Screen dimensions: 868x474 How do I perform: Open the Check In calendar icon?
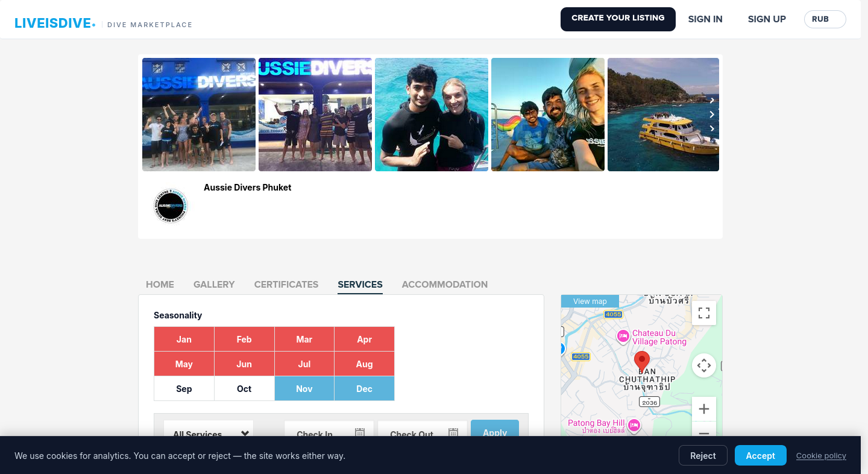(x=360, y=432)
